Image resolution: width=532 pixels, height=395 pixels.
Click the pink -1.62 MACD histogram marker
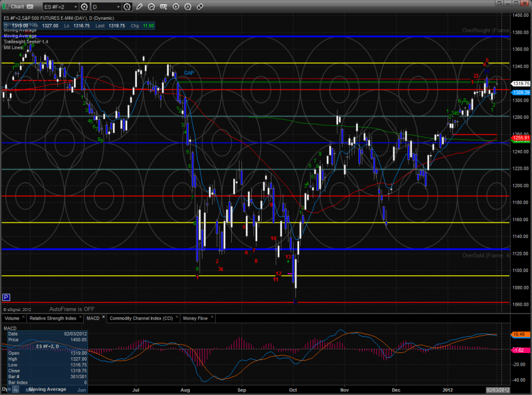click(x=520, y=350)
